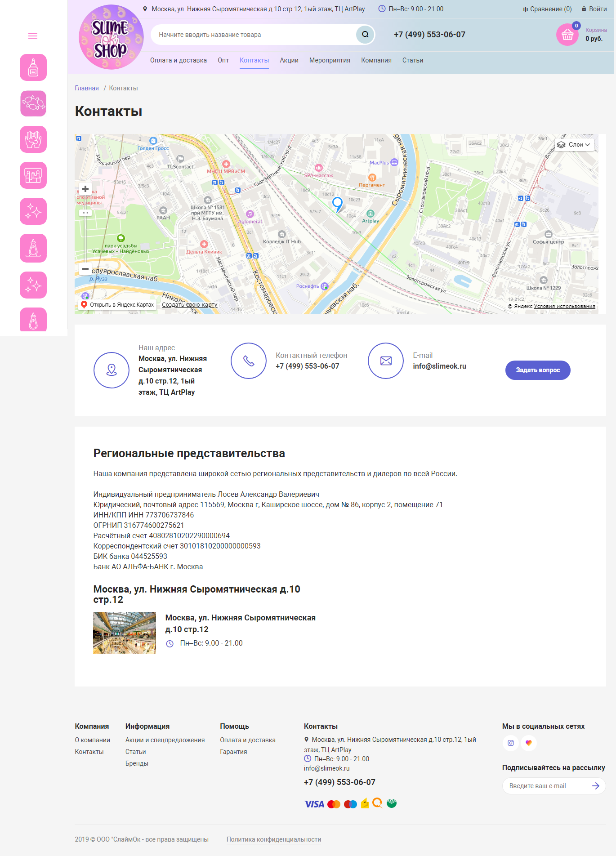Click Войти to log in

point(594,9)
